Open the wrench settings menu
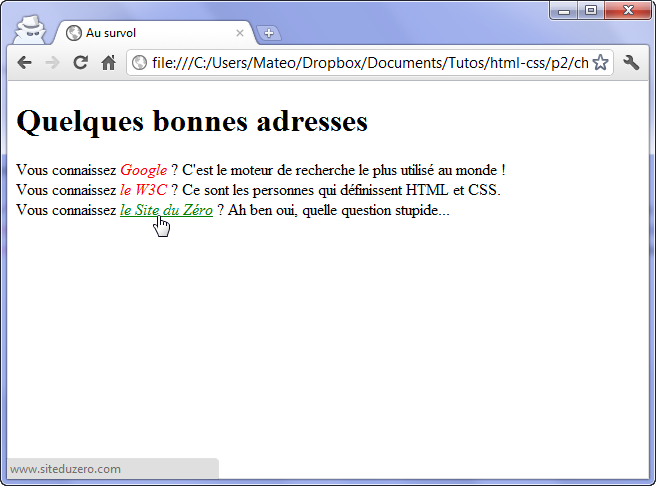656x486 pixels. point(631,63)
